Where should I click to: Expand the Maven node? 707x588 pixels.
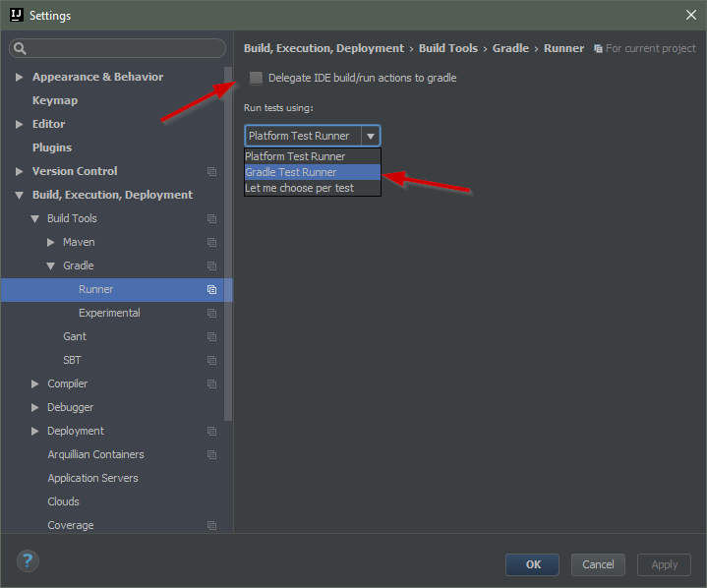coord(50,242)
